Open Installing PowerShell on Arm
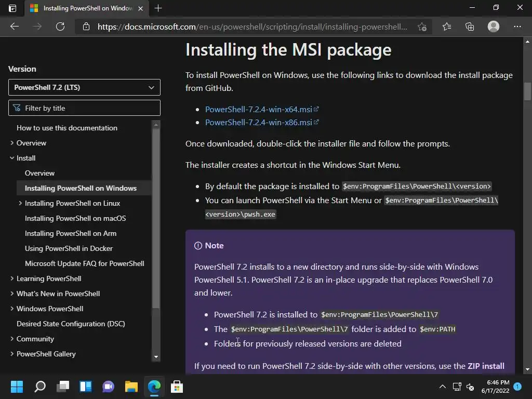532x399 pixels. pyautogui.click(x=71, y=233)
